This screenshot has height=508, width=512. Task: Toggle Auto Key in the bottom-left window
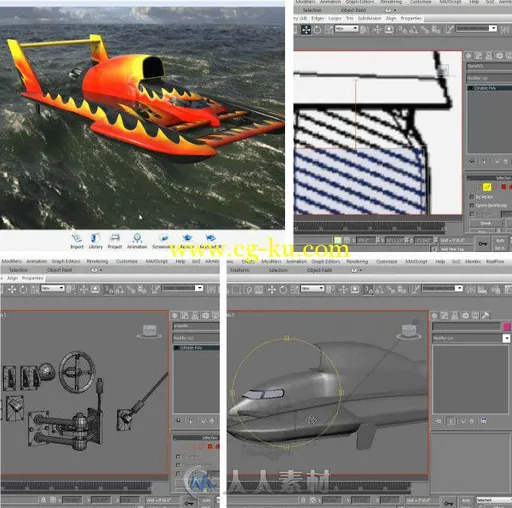tap(206, 500)
